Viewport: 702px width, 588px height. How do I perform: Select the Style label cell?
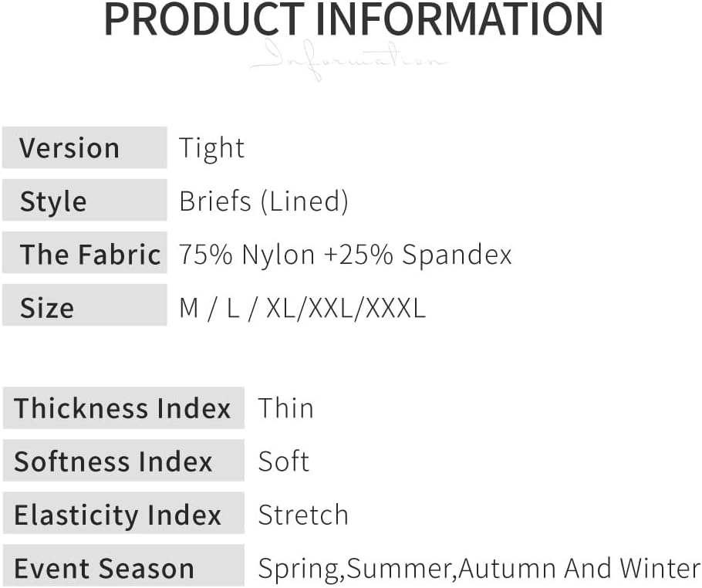pos(84,201)
